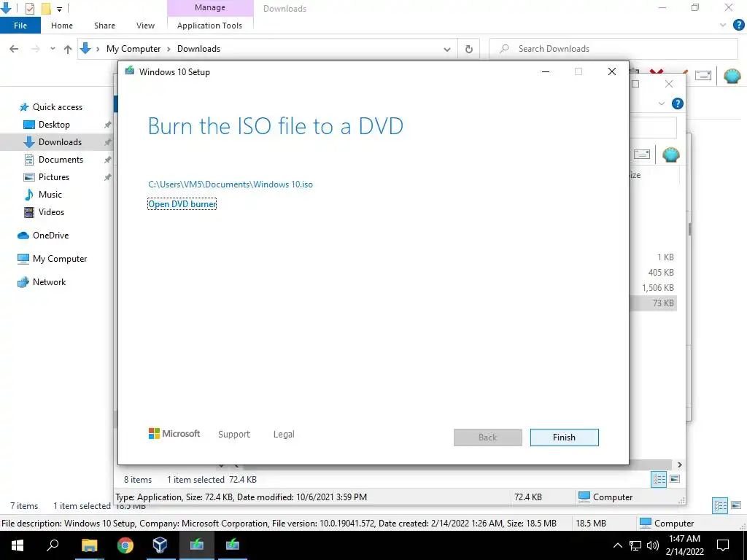Select My Computer in the navigation pane
747x560 pixels.
click(x=60, y=259)
